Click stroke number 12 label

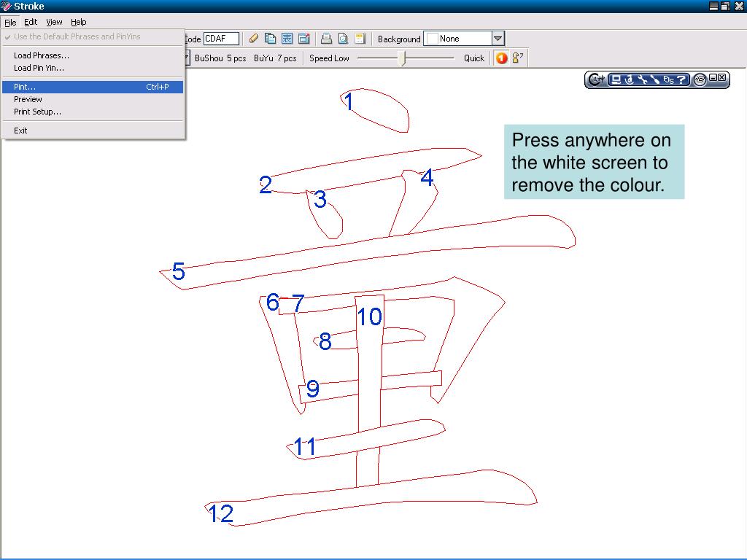221,513
